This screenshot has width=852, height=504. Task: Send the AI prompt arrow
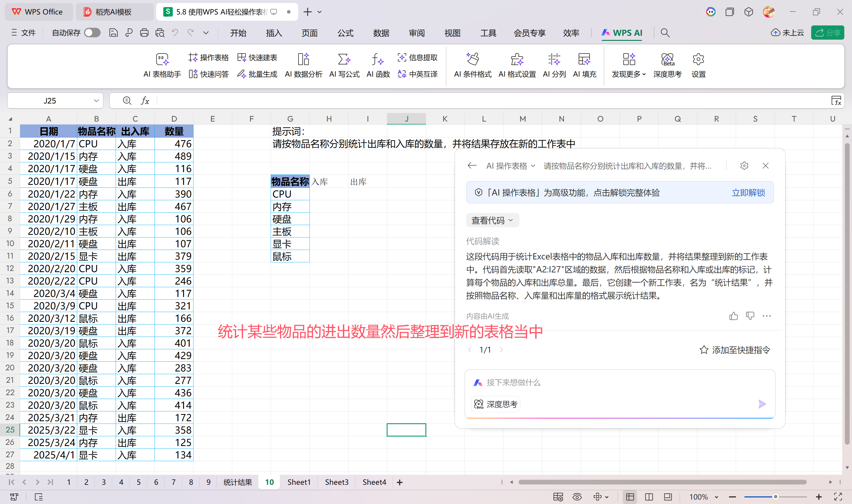[762, 404]
